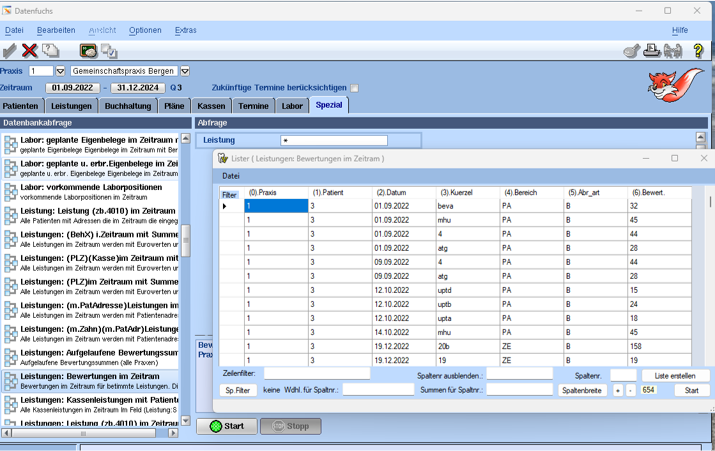Click query icon beside 'Leistungen: Kassenleistungen mit Patiente'
715x451 pixels.
click(x=11, y=405)
